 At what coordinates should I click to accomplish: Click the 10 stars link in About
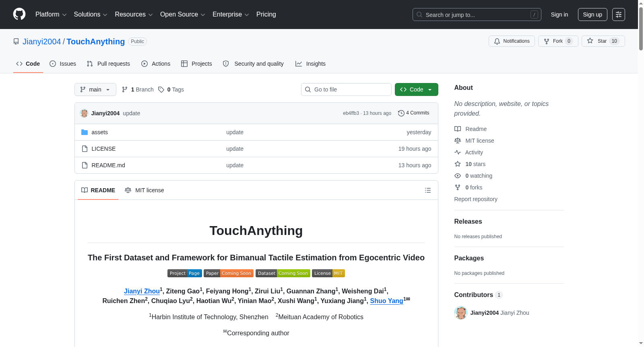(475, 164)
